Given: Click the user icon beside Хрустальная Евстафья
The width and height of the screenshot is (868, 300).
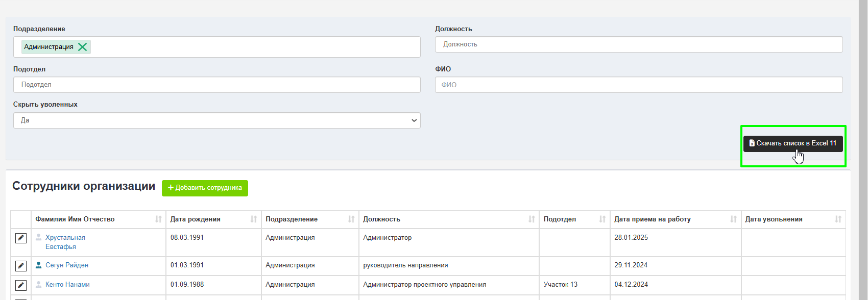Looking at the screenshot, I should [38, 237].
